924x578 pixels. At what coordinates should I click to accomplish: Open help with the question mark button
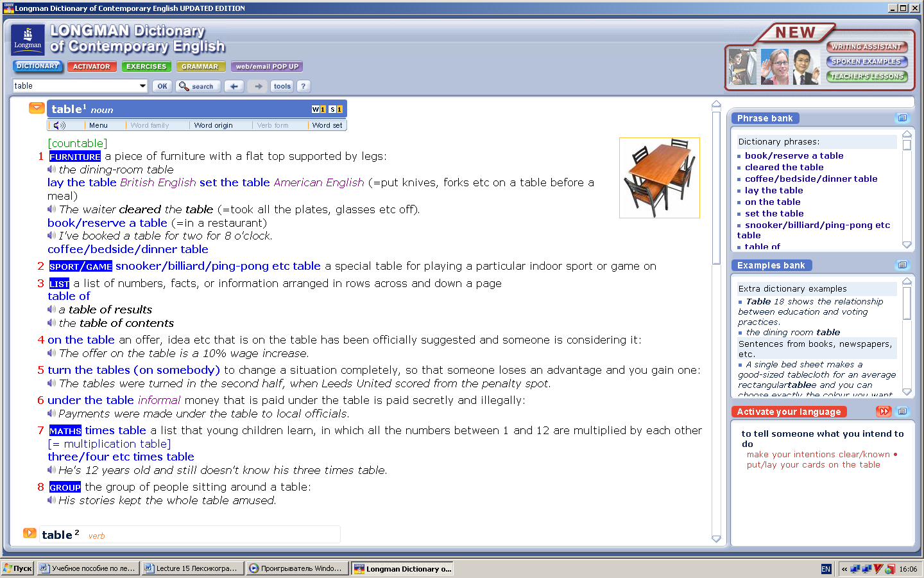(304, 86)
